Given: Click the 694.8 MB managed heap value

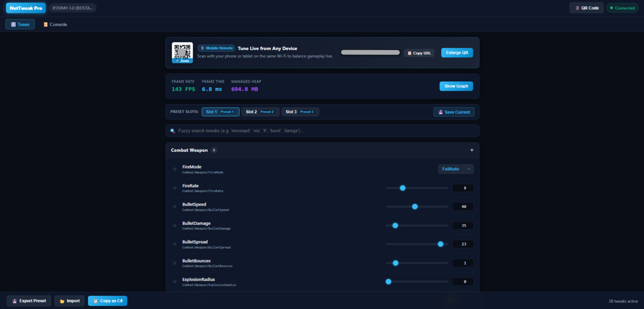Looking at the screenshot, I should pyautogui.click(x=245, y=89).
